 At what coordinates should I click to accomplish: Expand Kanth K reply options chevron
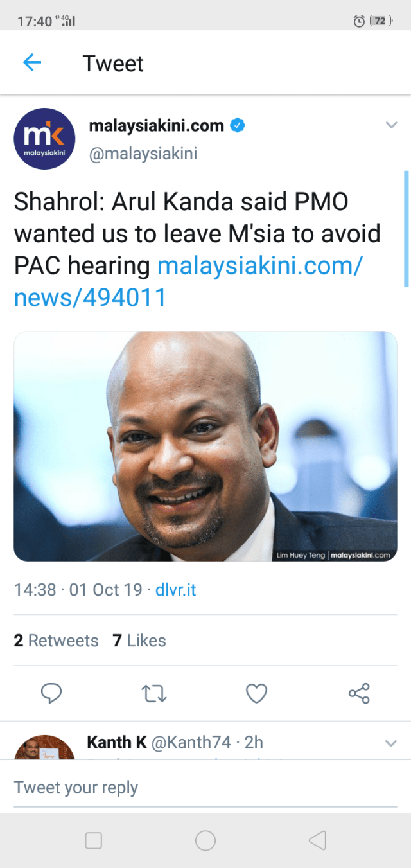[391, 743]
